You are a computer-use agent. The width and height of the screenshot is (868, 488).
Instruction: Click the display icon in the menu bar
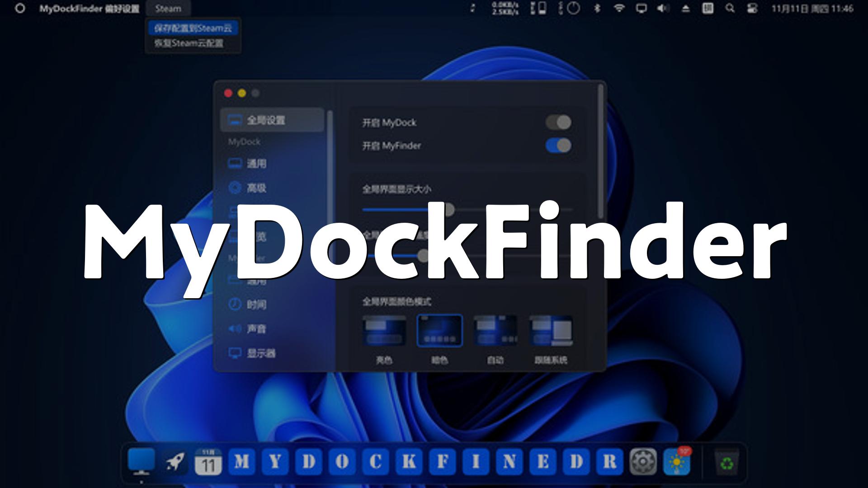pos(641,9)
